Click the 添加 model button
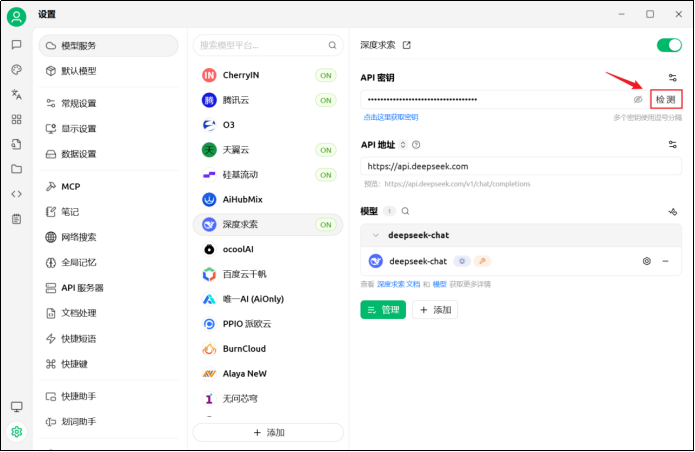The height and width of the screenshot is (452, 695). click(x=435, y=310)
